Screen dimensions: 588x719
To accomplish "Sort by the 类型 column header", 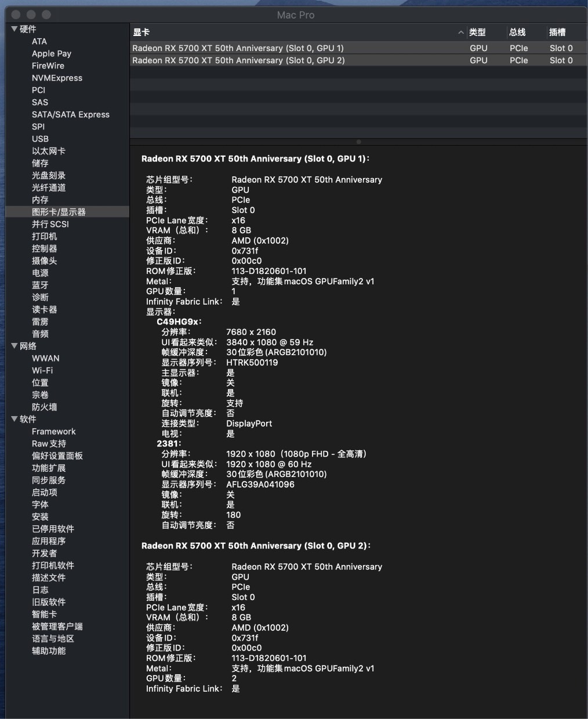I will tap(477, 32).
